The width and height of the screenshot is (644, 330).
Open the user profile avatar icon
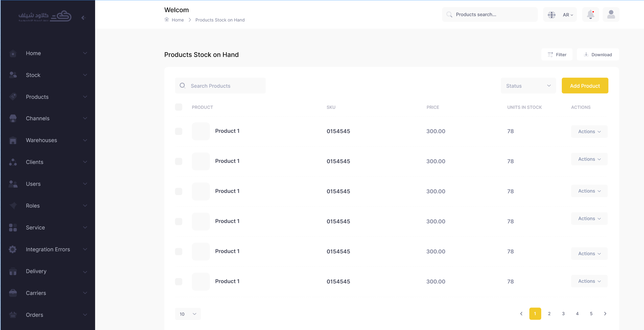[611, 15]
